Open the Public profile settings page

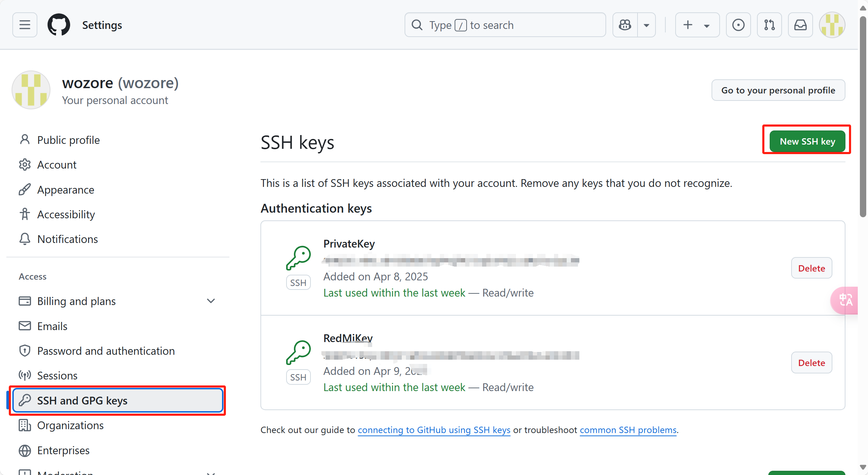(68, 140)
